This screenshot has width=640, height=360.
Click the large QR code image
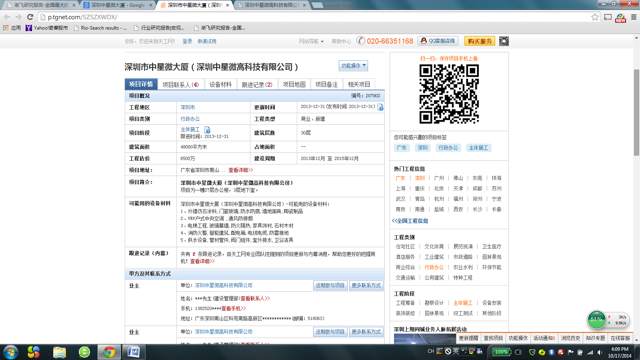(x=449, y=94)
